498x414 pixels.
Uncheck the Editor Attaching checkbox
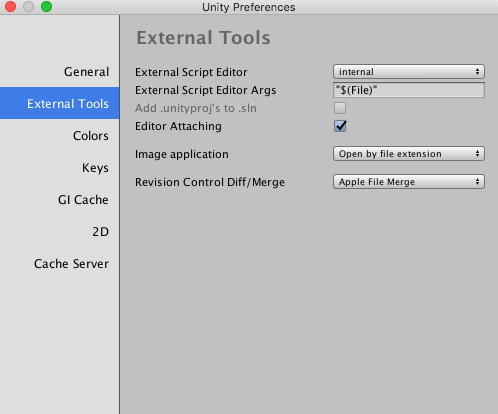340,126
